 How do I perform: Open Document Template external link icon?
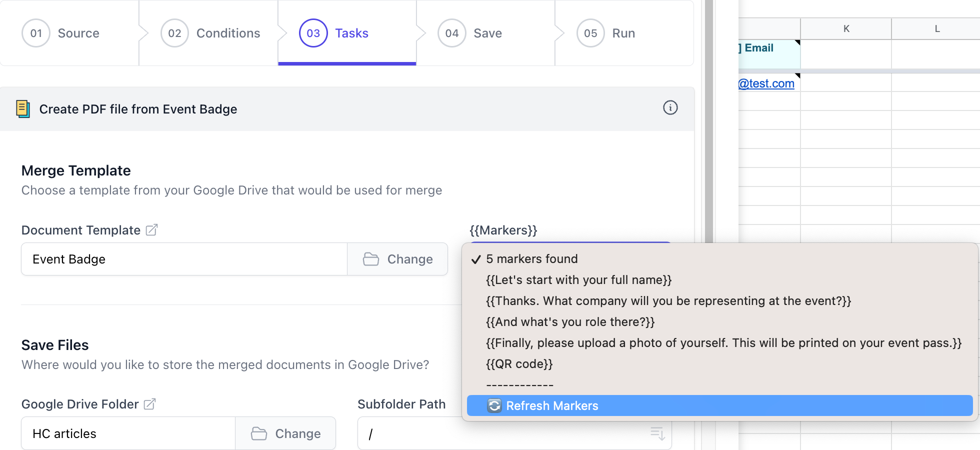coord(151,230)
